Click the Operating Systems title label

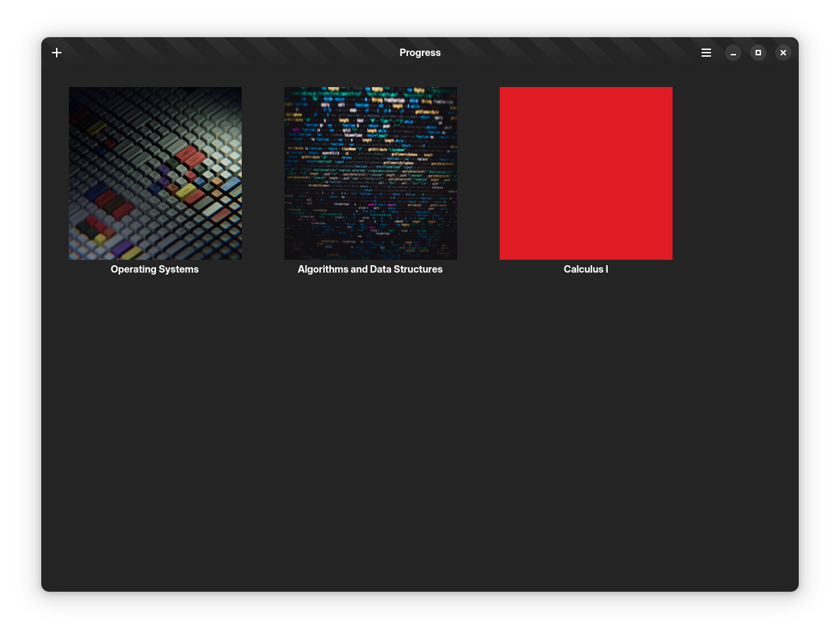click(x=155, y=269)
